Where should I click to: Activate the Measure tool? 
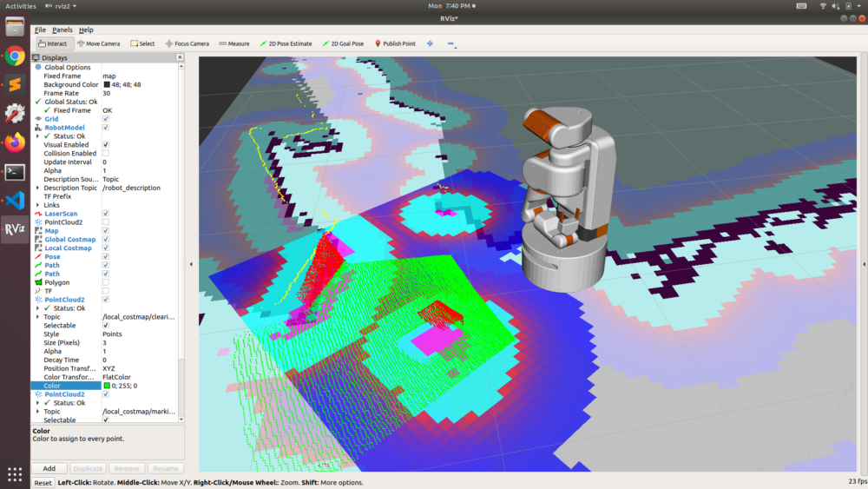pyautogui.click(x=234, y=43)
